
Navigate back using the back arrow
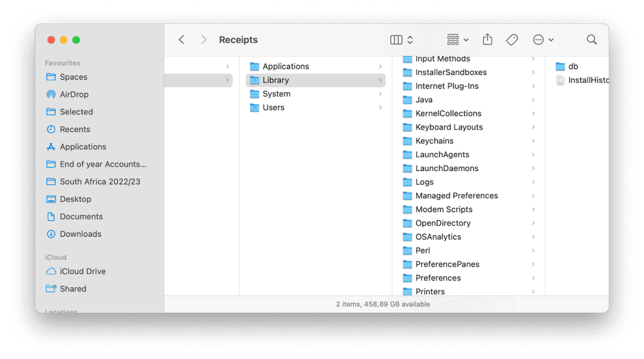click(x=182, y=39)
